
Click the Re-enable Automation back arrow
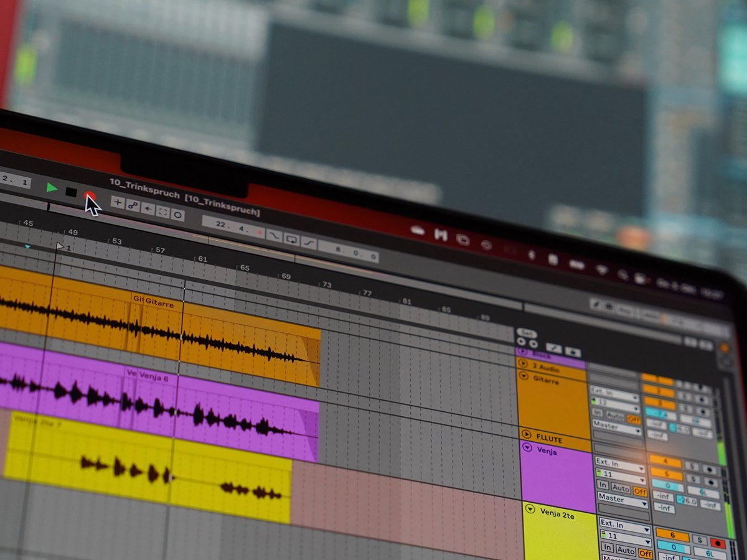pos(148,208)
